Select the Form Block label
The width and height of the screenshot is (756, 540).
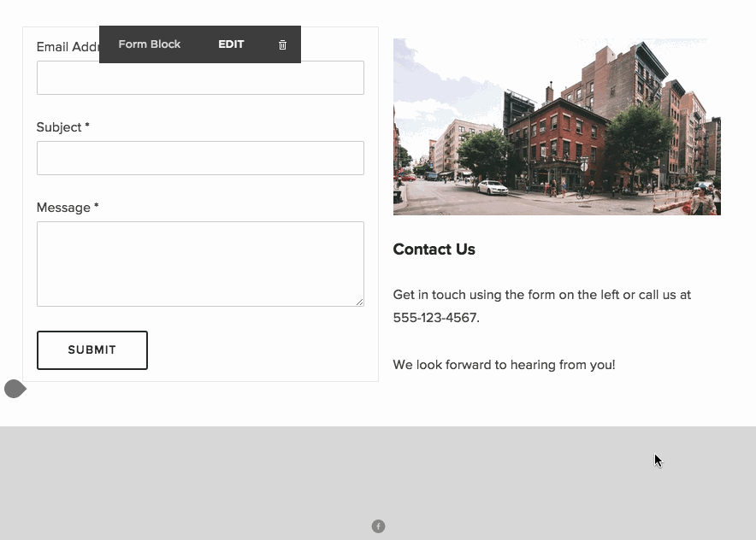pos(149,44)
